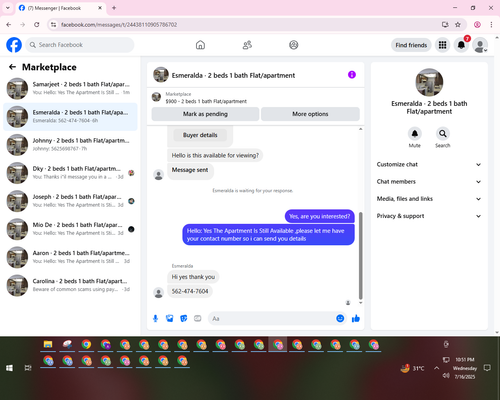Mute the Esmeralda conversation
The height and width of the screenshot is (400, 500).
click(x=415, y=134)
